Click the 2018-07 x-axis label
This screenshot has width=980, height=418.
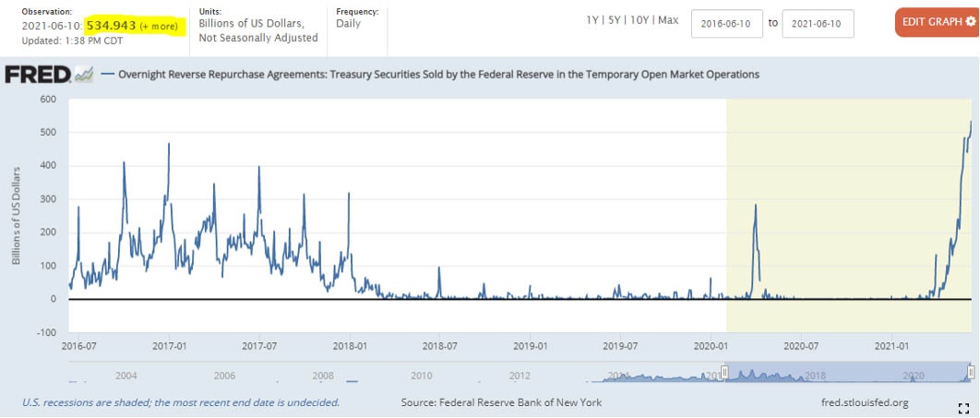pos(439,345)
